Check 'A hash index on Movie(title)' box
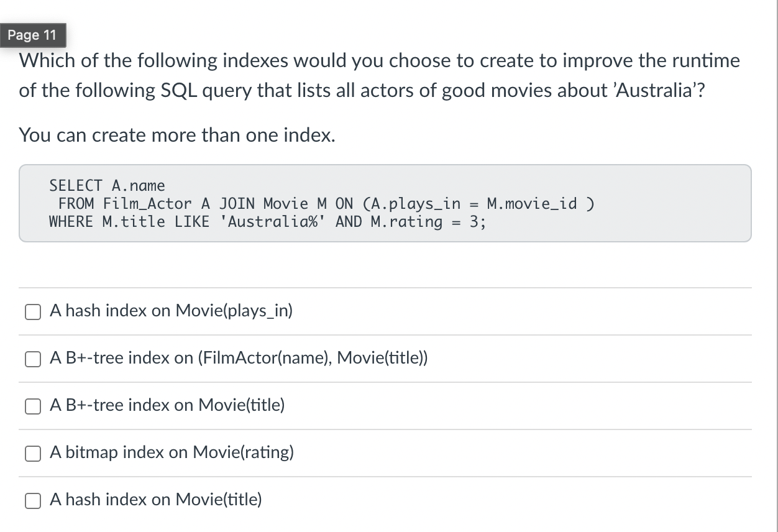The height and width of the screenshot is (532, 778). pyautogui.click(x=34, y=500)
